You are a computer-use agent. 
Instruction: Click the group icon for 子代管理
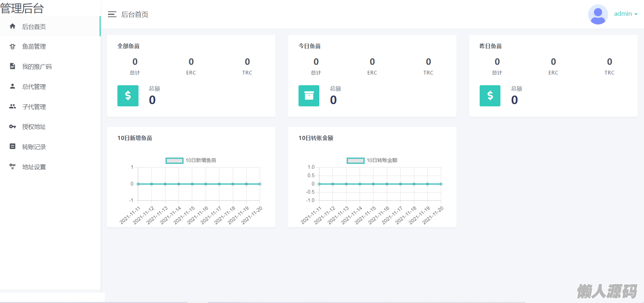(12, 106)
